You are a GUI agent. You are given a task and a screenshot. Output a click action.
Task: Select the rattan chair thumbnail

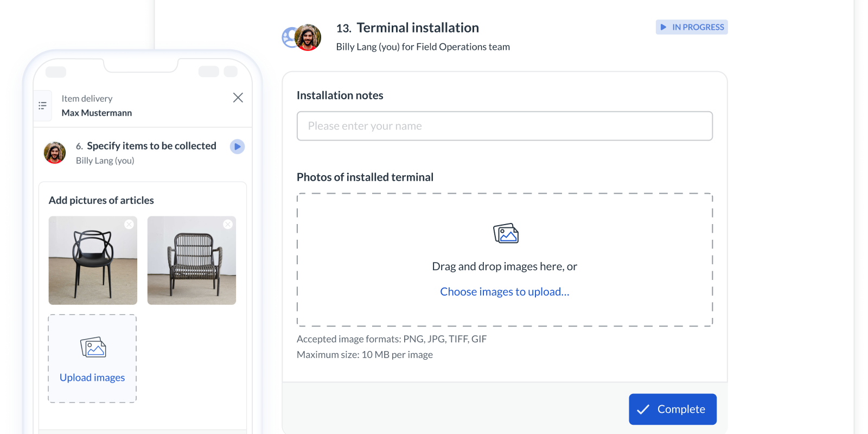coord(192,260)
